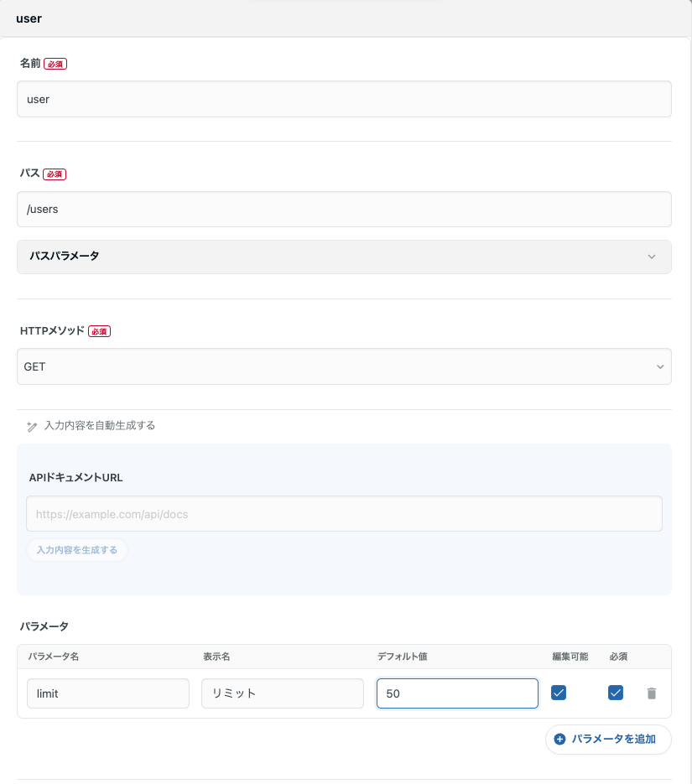Focus the 名前 field containing user
The image size is (692, 784).
(344, 99)
